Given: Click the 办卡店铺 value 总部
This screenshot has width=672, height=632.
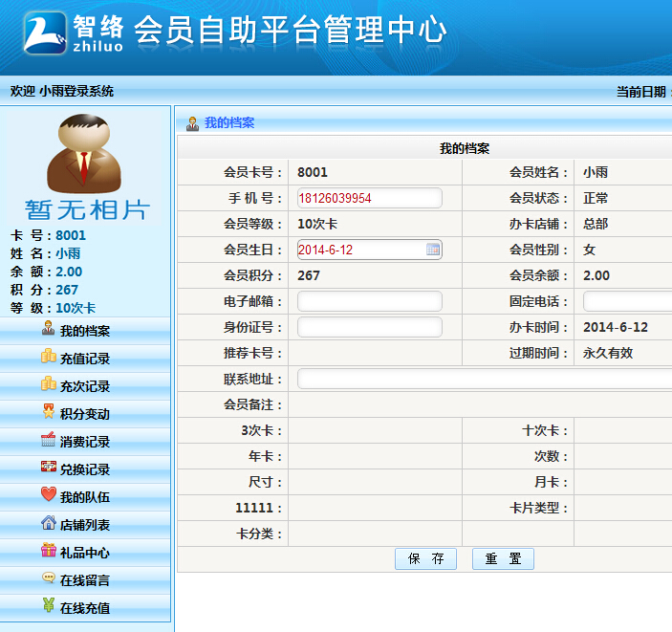Looking at the screenshot, I should click(596, 224).
